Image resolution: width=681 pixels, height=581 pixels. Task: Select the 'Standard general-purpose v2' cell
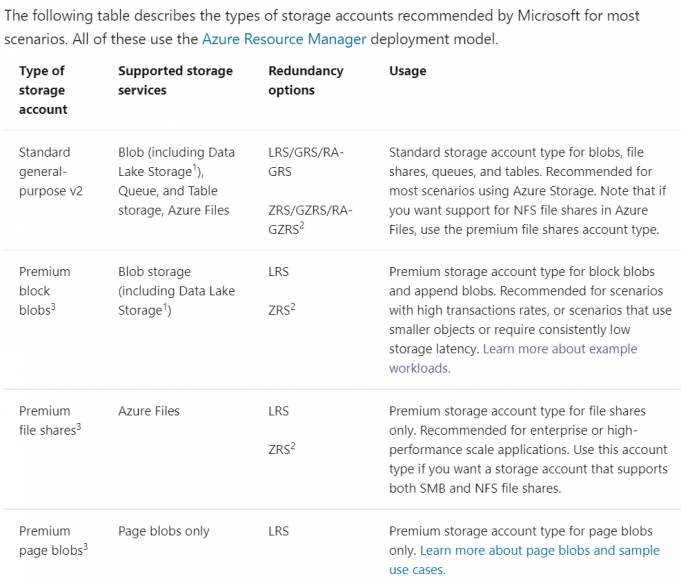tap(45, 171)
